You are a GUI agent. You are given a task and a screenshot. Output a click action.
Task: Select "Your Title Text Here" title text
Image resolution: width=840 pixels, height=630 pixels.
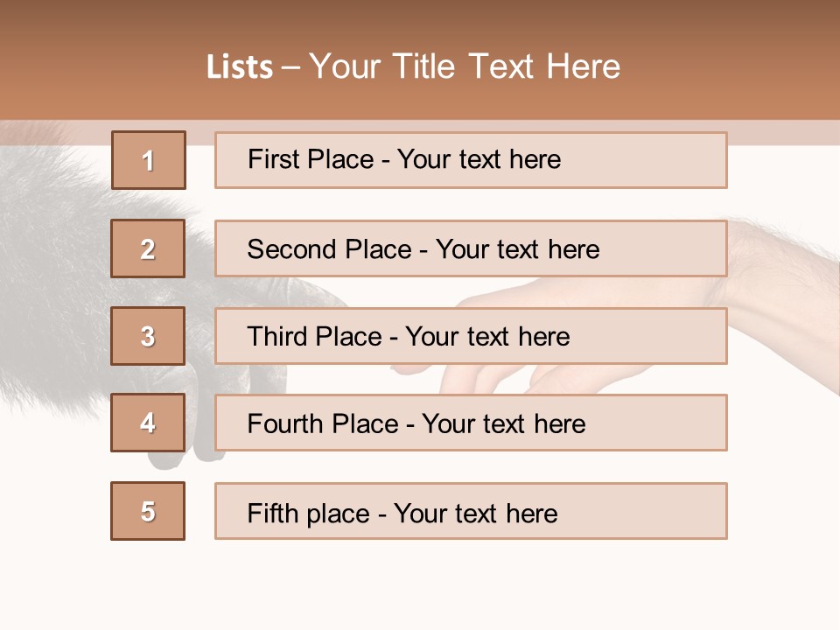465,66
